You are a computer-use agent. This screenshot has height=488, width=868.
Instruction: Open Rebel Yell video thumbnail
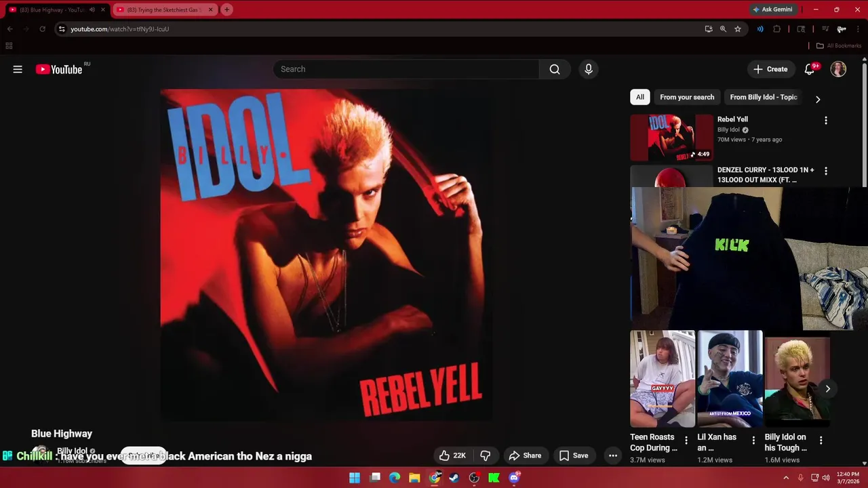click(671, 138)
